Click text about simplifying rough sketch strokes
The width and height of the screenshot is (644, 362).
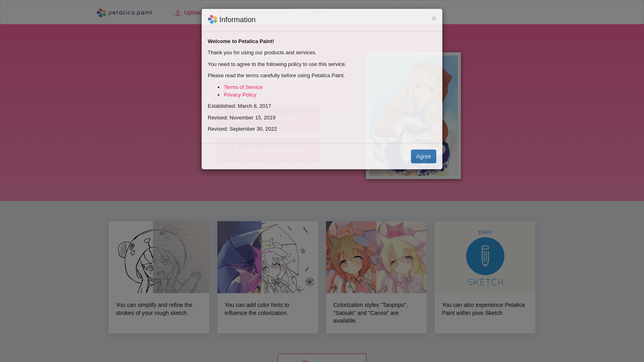coord(154,309)
